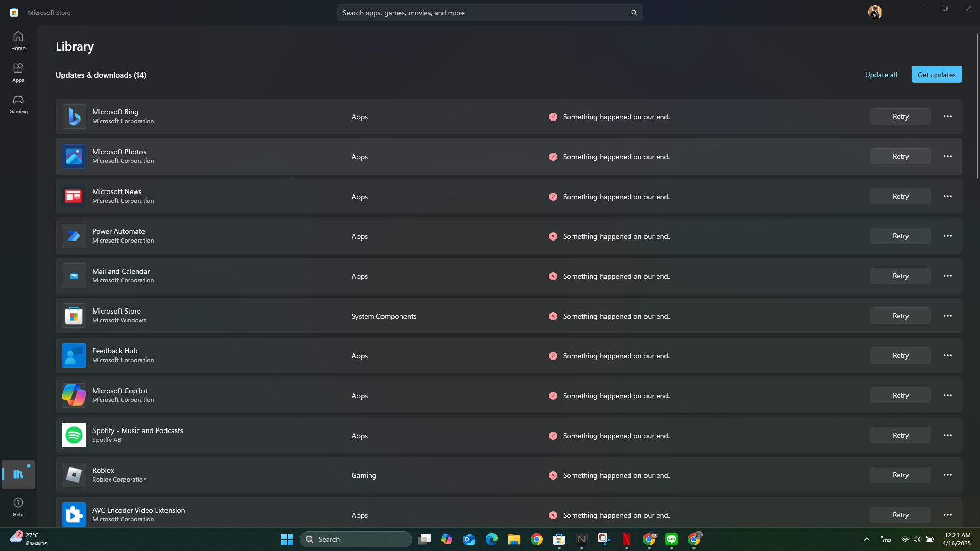Viewport: 980px width, 551px height.
Task: Click the Microsoft Photos app icon
Action: [74, 156]
